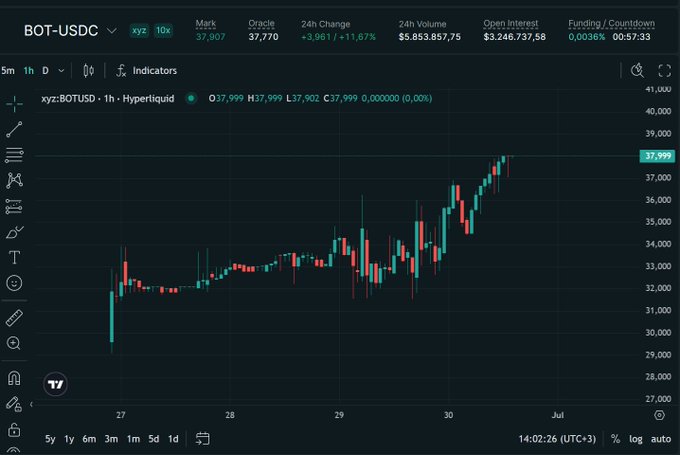Select the ruler measure tool
The width and height of the screenshot is (680, 455).
point(14,318)
